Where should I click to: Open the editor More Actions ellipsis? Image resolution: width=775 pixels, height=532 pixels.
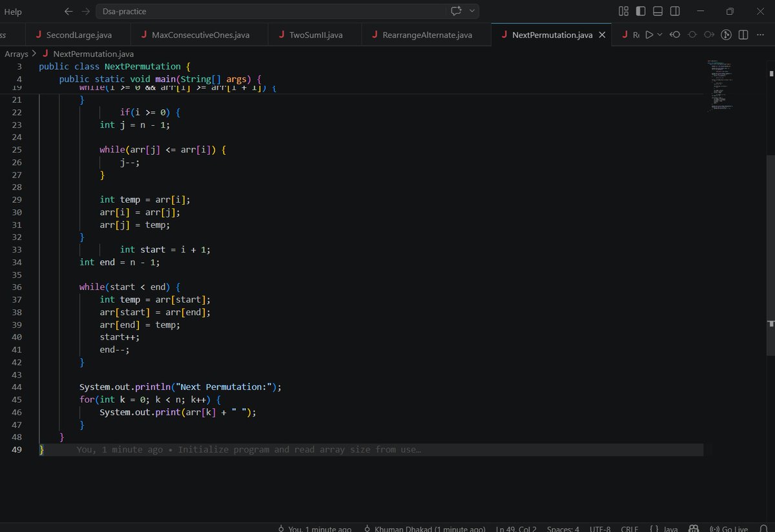click(761, 35)
